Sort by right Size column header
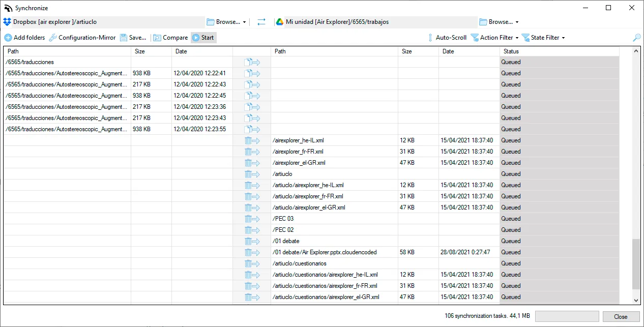Image resolution: width=644 pixels, height=327 pixels. pyautogui.click(x=418, y=51)
